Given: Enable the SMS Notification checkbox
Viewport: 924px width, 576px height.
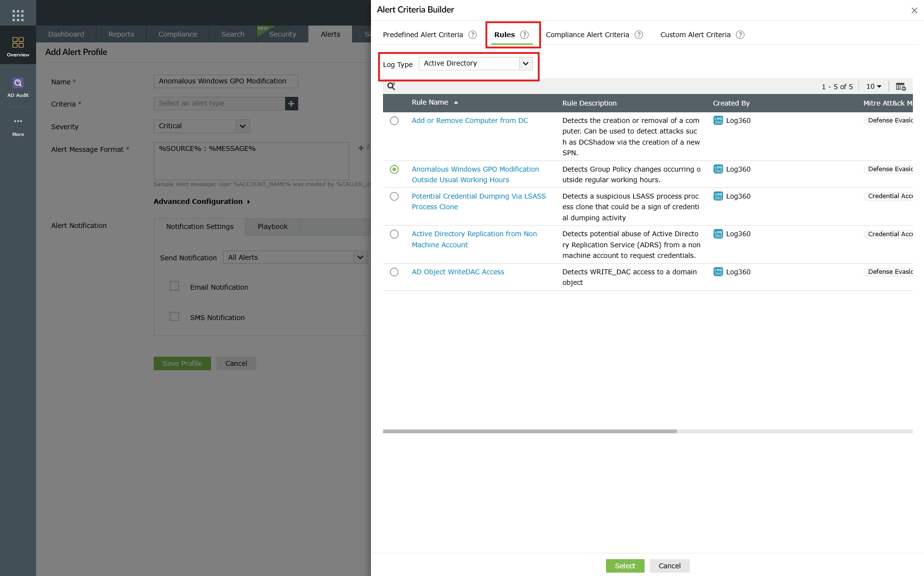Looking at the screenshot, I should point(174,316).
